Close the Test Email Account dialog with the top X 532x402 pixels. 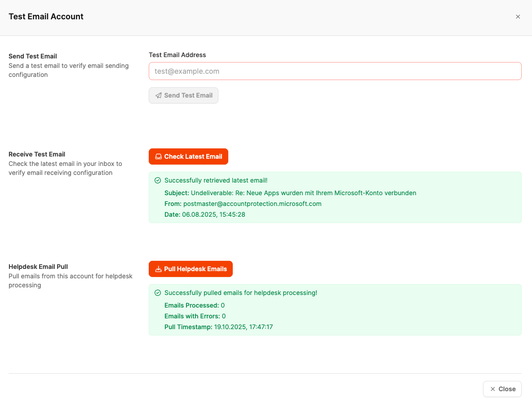pyautogui.click(x=518, y=17)
